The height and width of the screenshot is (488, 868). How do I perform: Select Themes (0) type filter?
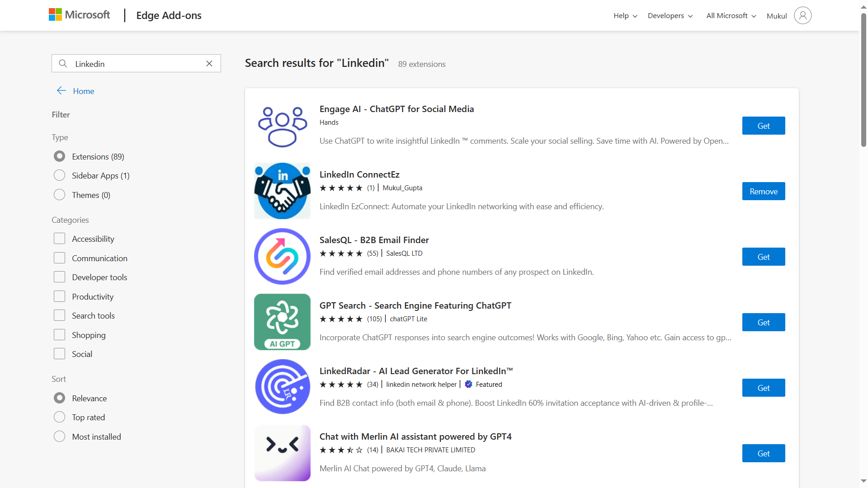59,195
